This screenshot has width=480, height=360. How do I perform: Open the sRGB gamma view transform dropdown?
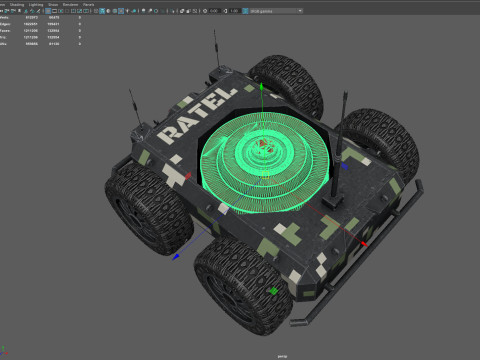(276, 11)
